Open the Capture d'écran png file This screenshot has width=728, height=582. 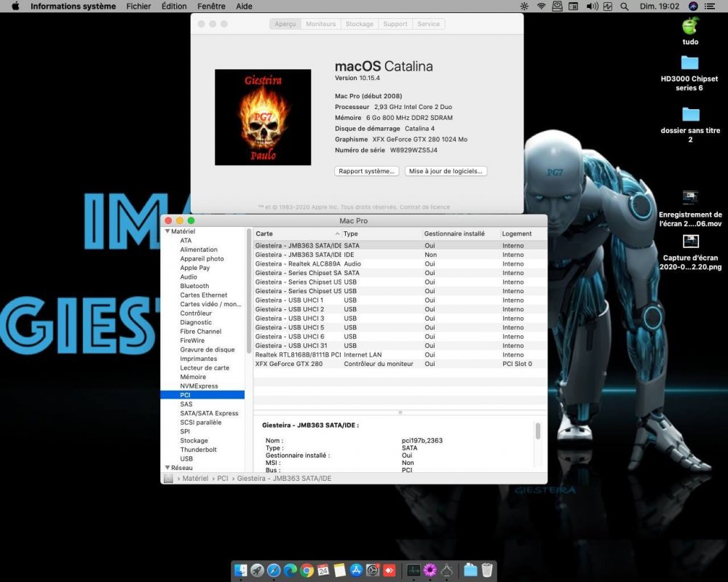(x=690, y=252)
